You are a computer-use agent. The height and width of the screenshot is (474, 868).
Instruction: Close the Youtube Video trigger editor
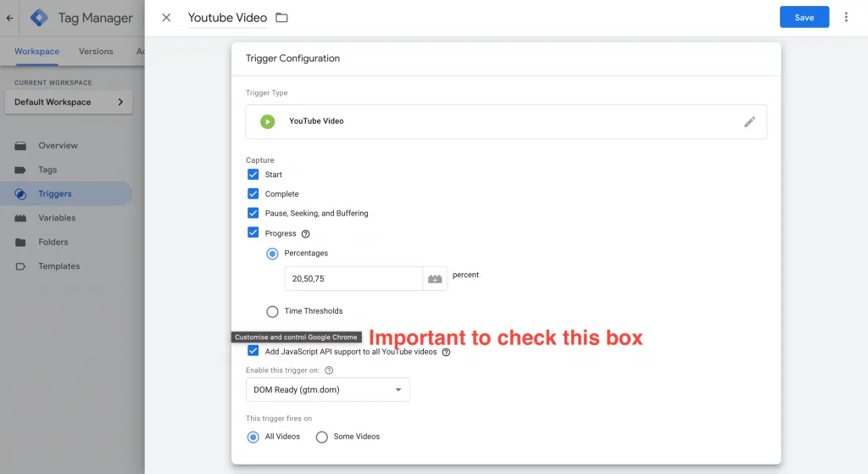tap(166, 18)
